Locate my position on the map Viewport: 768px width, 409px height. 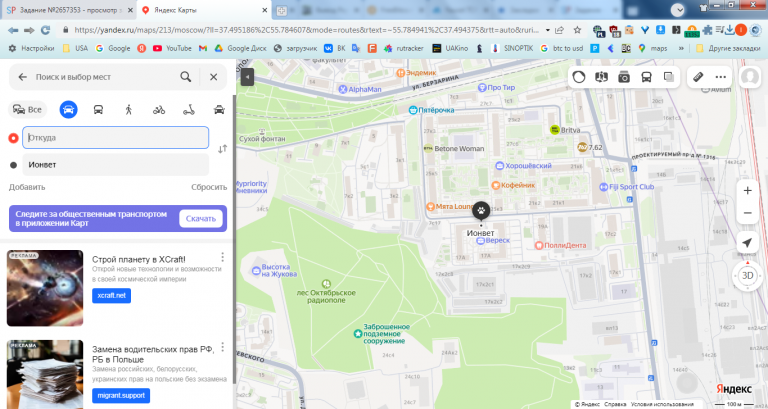point(747,242)
